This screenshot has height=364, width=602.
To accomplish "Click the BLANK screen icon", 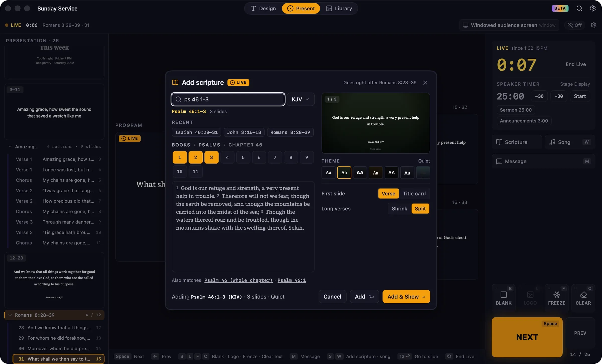I will click(503, 294).
